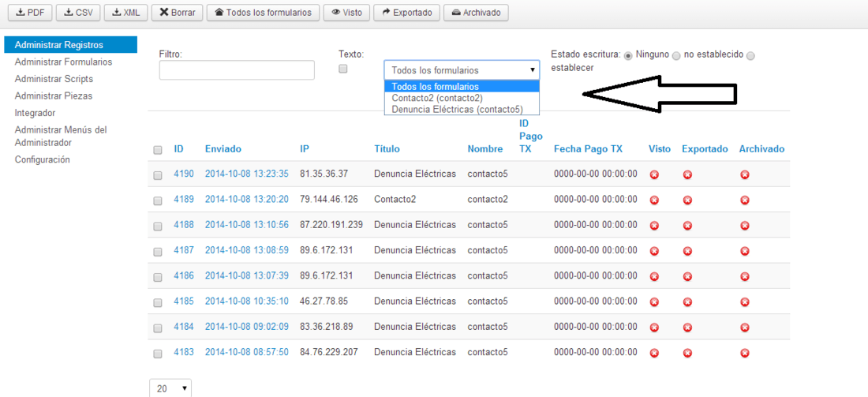Toggle Exportado status icon for record 4185
This screenshot has width=868, height=397.
pos(687,302)
